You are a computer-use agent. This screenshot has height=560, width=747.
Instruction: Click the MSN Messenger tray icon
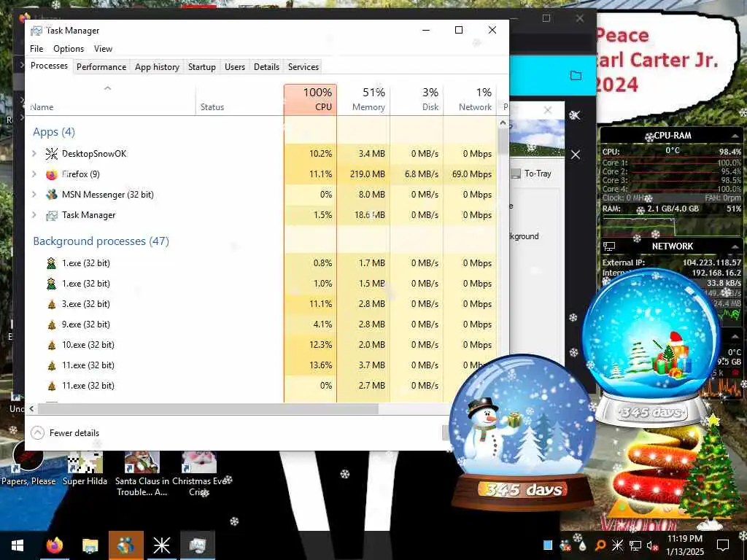pos(565,545)
